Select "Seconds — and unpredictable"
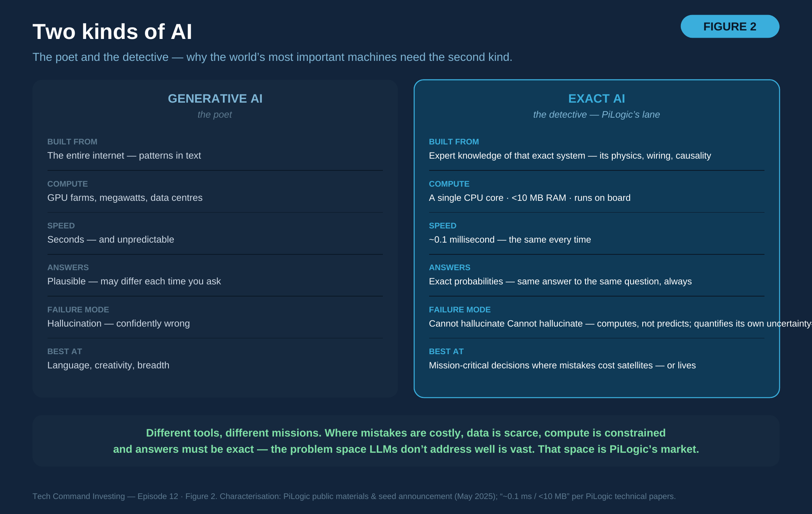This screenshot has width=812, height=514. click(x=111, y=240)
